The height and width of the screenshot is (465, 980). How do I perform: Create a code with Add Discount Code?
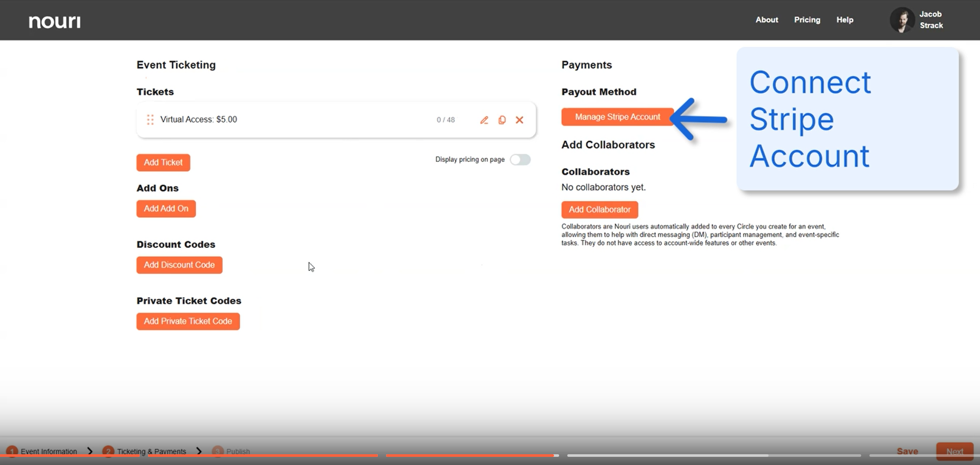click(179, 265)
